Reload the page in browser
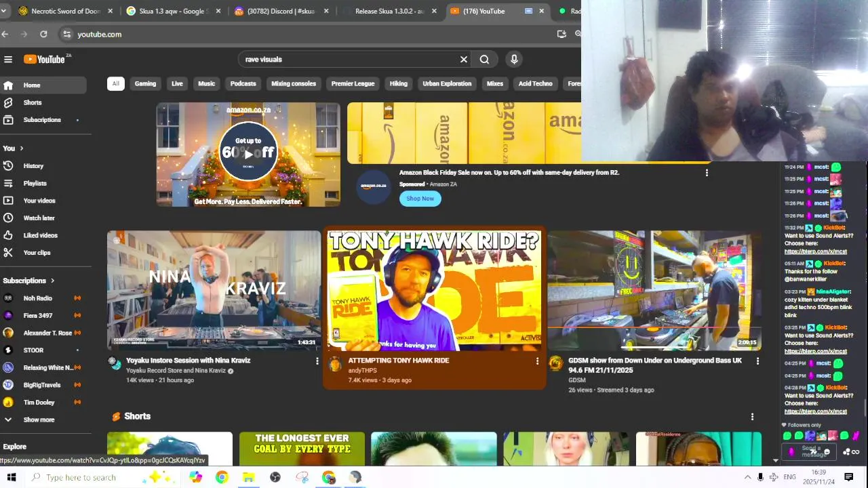This screenshot has height=488, width=868. tap(43, 34)
